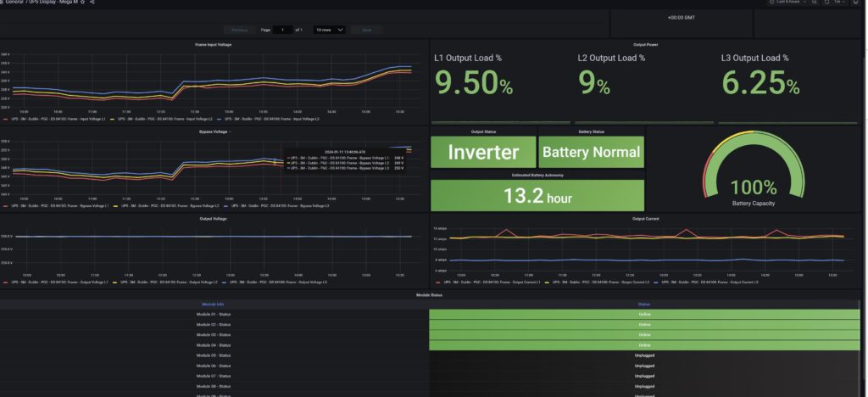Select the Module 02 - Status row label
This screenshot has width=868, height=397.
click(214, 324)
